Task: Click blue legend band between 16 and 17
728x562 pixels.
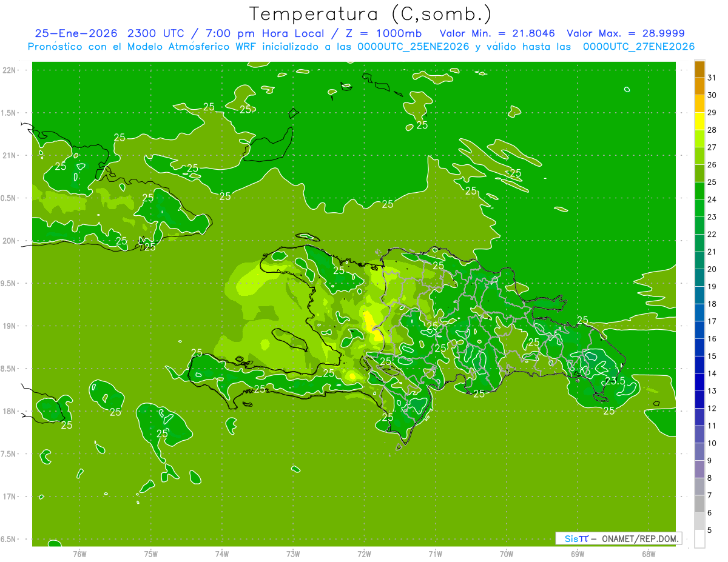Action: pos(700,330)
